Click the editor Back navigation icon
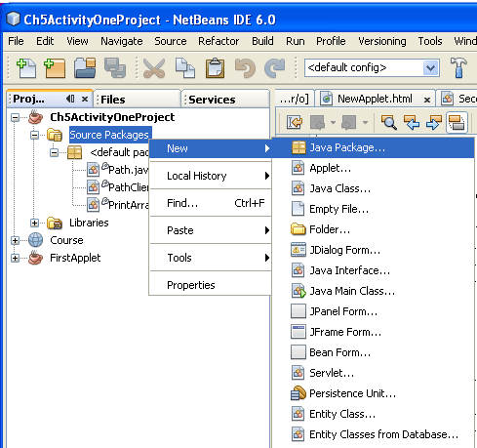 click(318, 123)
